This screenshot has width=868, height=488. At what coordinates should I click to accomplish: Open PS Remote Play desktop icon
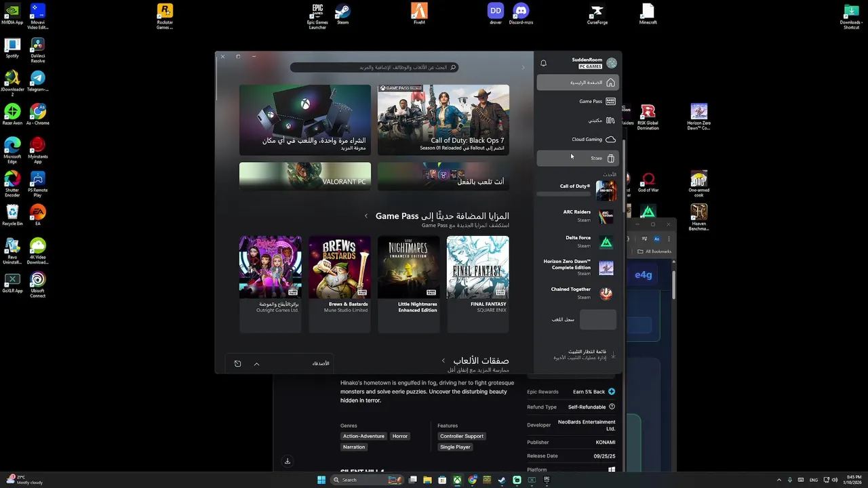tap(38, 184)
